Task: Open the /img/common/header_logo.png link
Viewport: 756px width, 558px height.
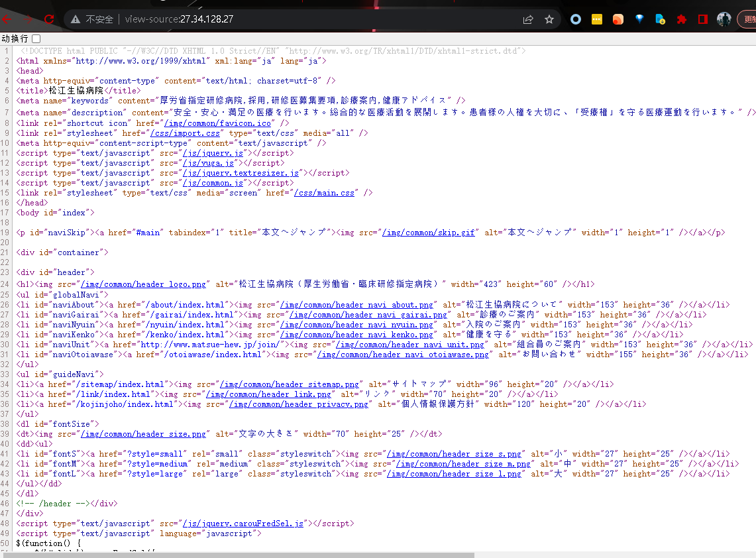Action: pos(143,284)
